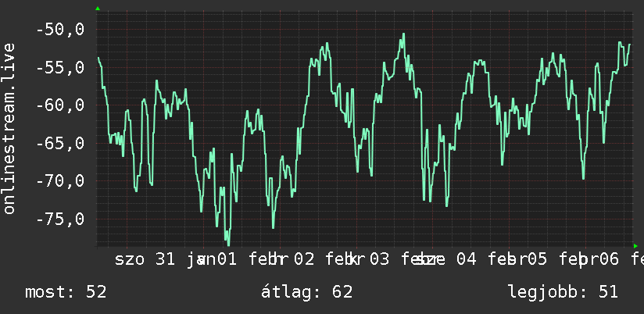Click the -70,0 axis label
Image resolution: width=644 pixels, height=314 pixels.
coord(60,181)
